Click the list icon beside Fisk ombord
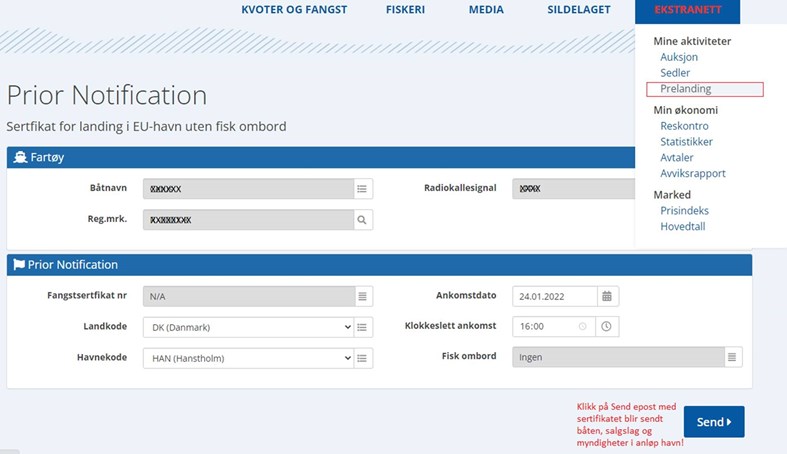The height and width of the screenshot is (454, 787). (732, 357)
